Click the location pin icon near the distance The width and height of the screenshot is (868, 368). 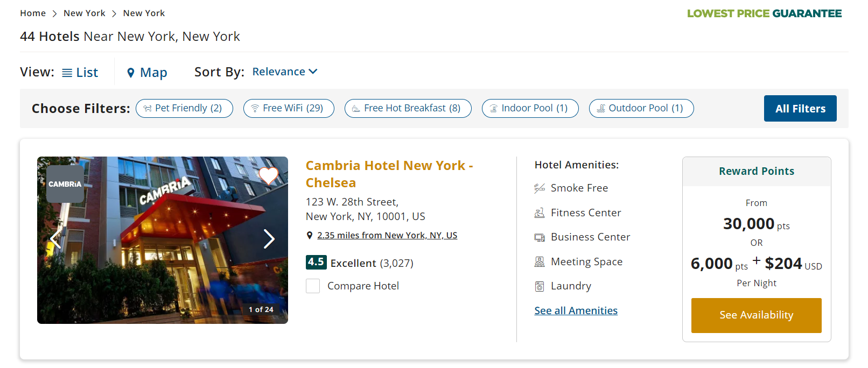(x=310, y=235)
